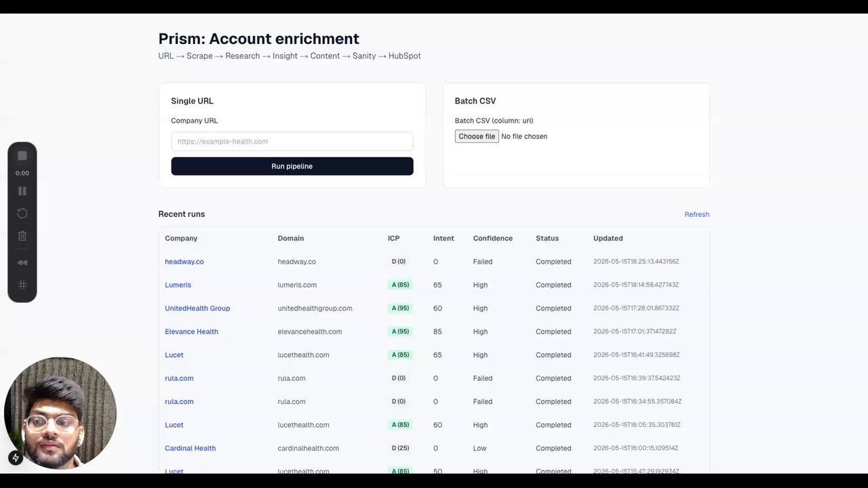868x488 pixels.
Task: Open the dotted grid icon in recorder bar
Action: pos(22,285)
